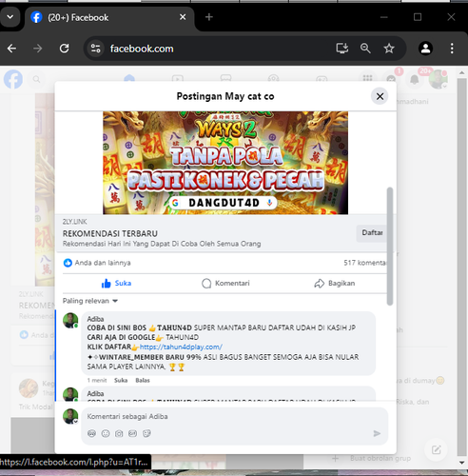Reply to Adiba's comment with Balas
The width and height of the screenshot is (468, 476).
click(x=143, y=380)
